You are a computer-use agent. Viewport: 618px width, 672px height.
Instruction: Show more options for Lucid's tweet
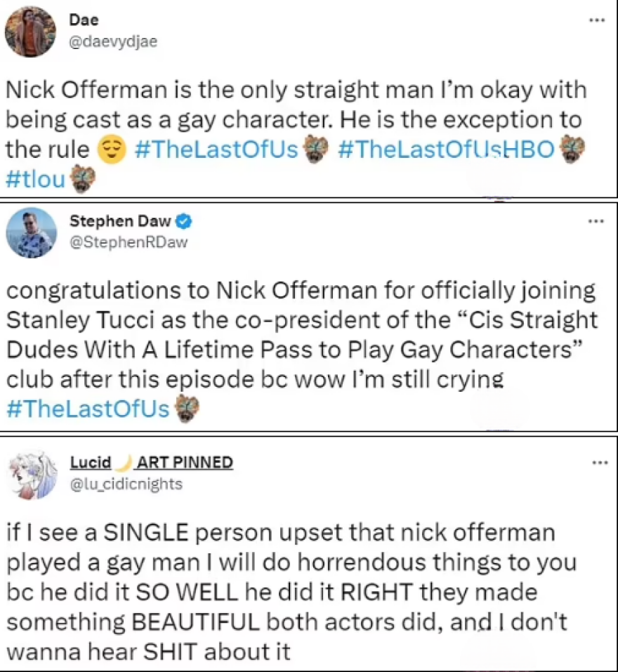coord(597,463)
